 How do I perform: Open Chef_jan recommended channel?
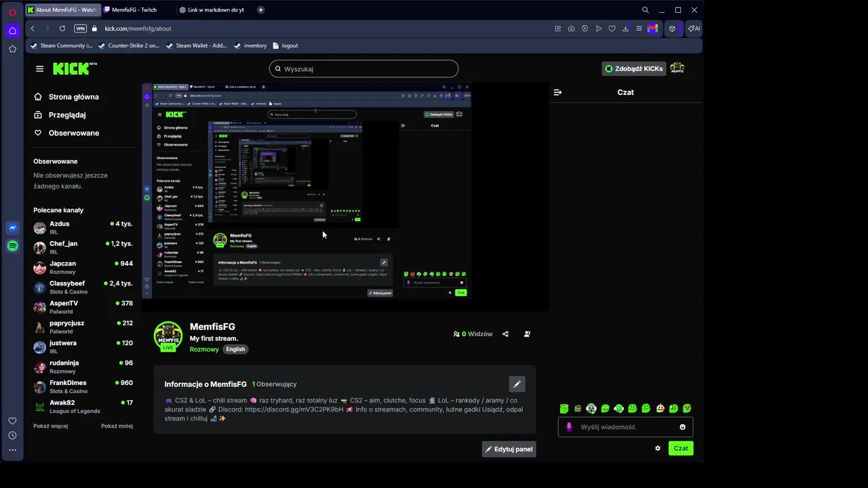pos(83,247)
